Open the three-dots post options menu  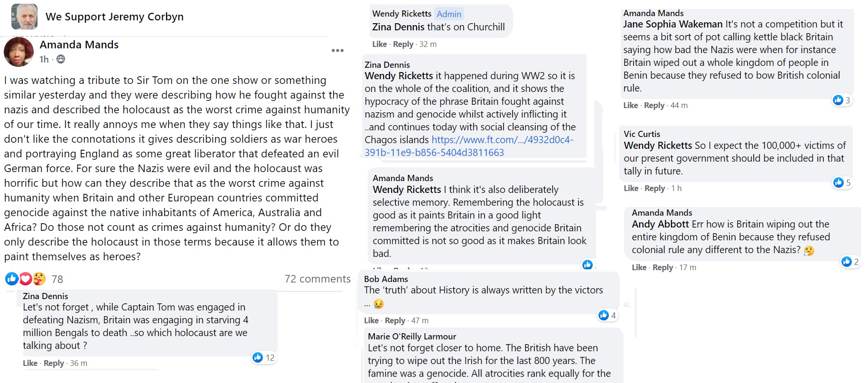click(337, 51)
